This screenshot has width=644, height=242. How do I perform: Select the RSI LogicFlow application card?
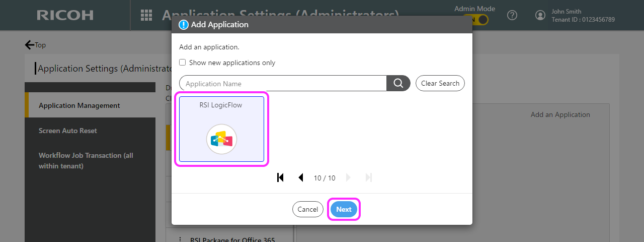(x=221, y=129)
